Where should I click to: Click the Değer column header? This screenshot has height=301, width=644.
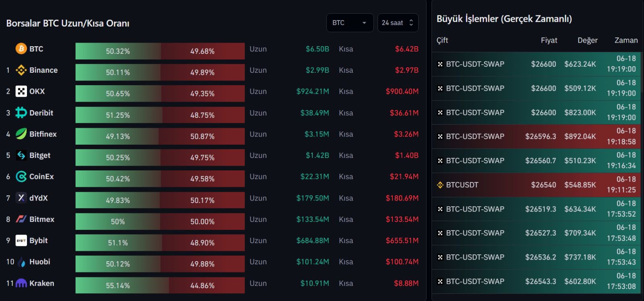[587, 40]
